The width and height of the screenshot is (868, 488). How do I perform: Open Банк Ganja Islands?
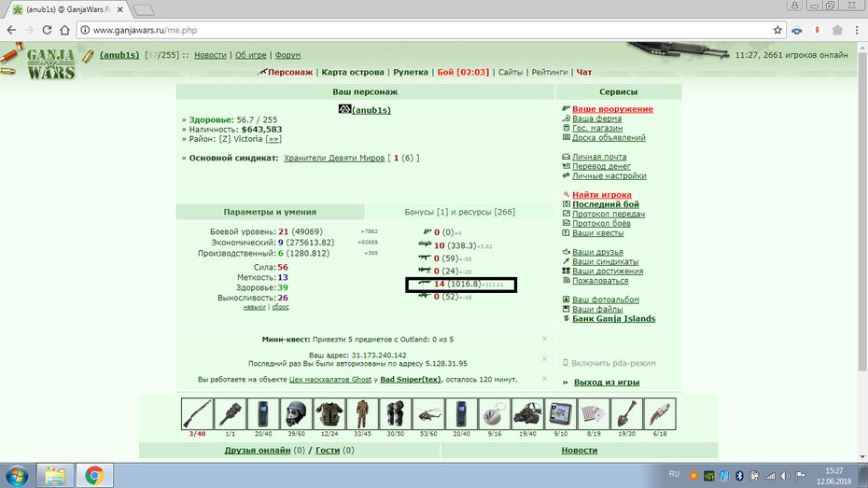point(614,319)
